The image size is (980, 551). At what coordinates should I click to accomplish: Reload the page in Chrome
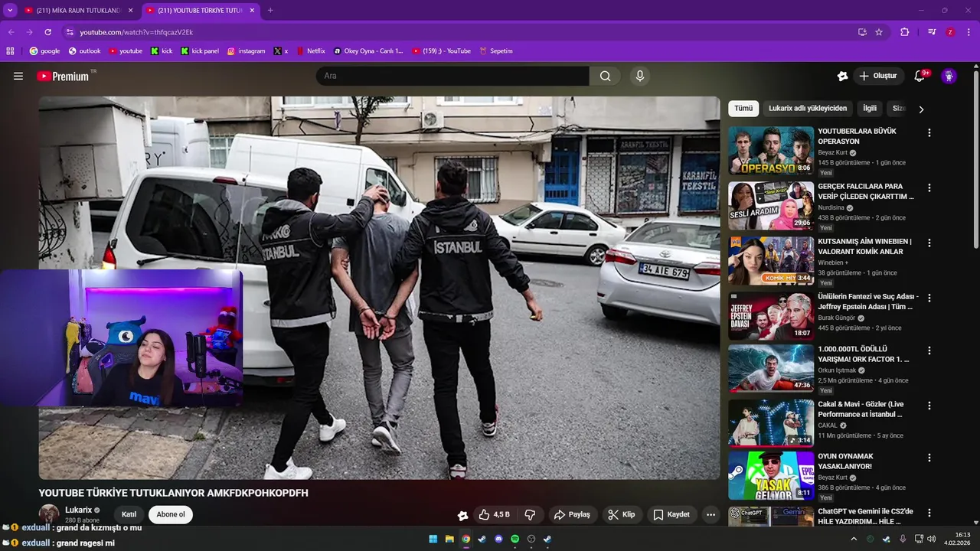point(47,32)
